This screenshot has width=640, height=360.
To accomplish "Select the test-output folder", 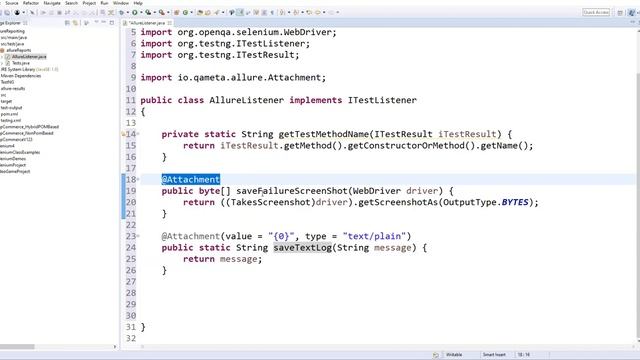I will [11, 108].
